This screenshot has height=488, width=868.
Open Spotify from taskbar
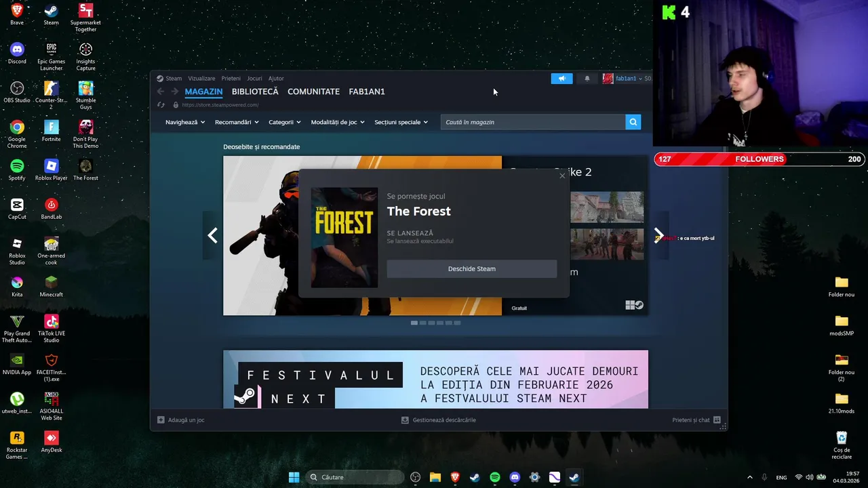pyautogui.click(x=495, y=477)
